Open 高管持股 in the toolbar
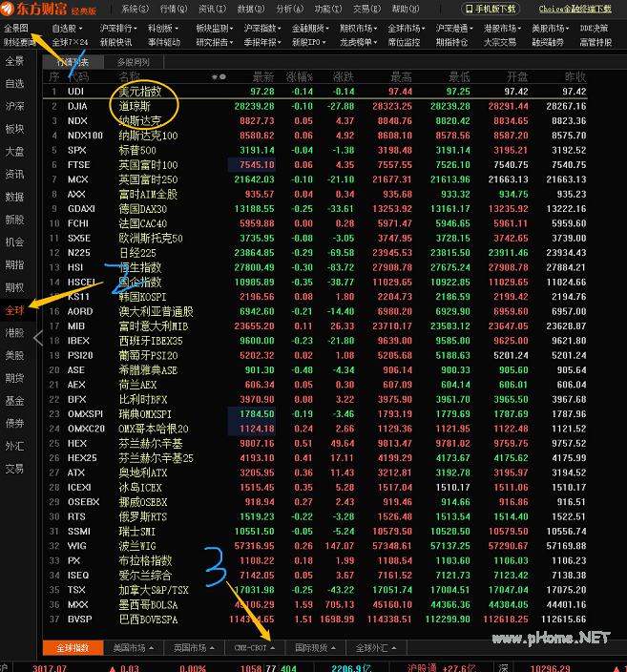This screenshot has width=627, height=672. click(596, 42)
